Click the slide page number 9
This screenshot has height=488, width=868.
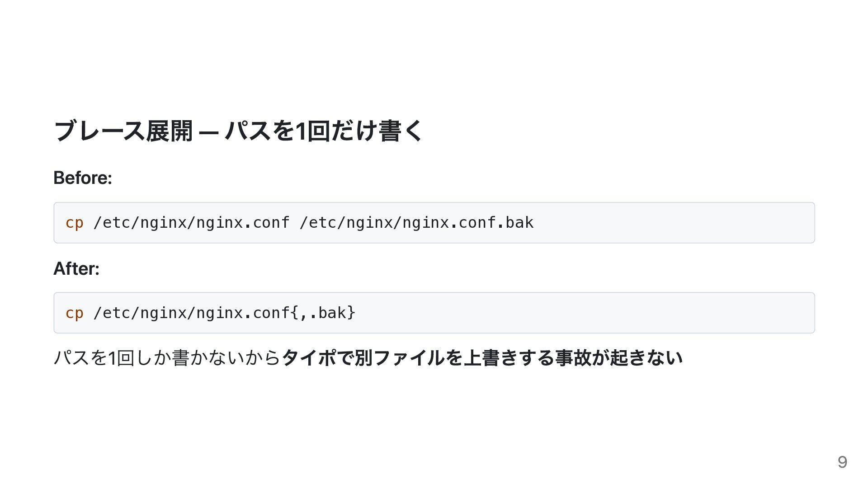pyautogui.click(x=842, y=462)
